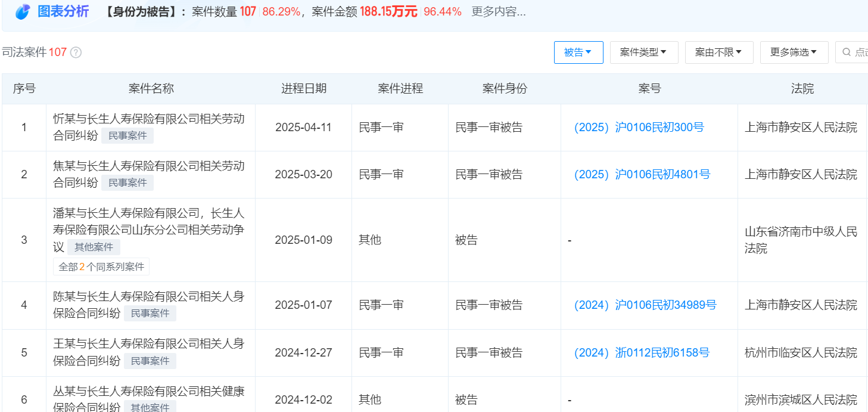Click the date 2025-01-07

coord(304,305)
